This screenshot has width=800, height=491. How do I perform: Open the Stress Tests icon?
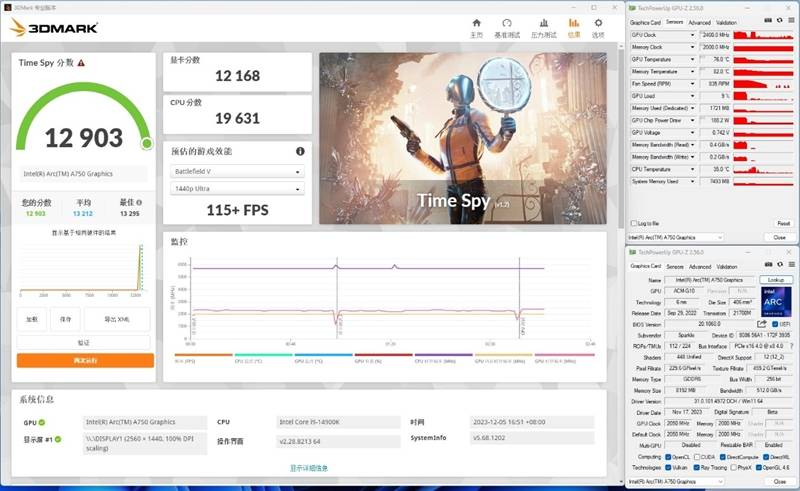pos(543,25)
